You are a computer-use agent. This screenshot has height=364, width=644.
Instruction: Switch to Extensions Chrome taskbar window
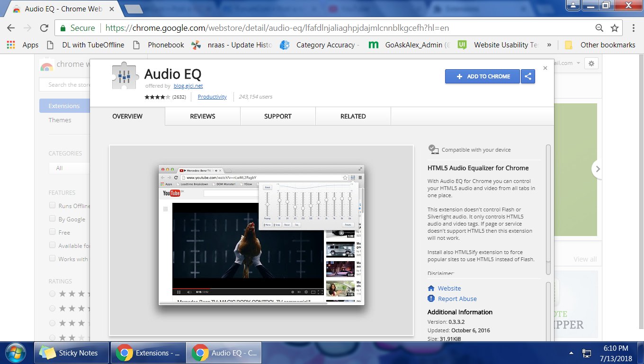[x=148, y=353]
